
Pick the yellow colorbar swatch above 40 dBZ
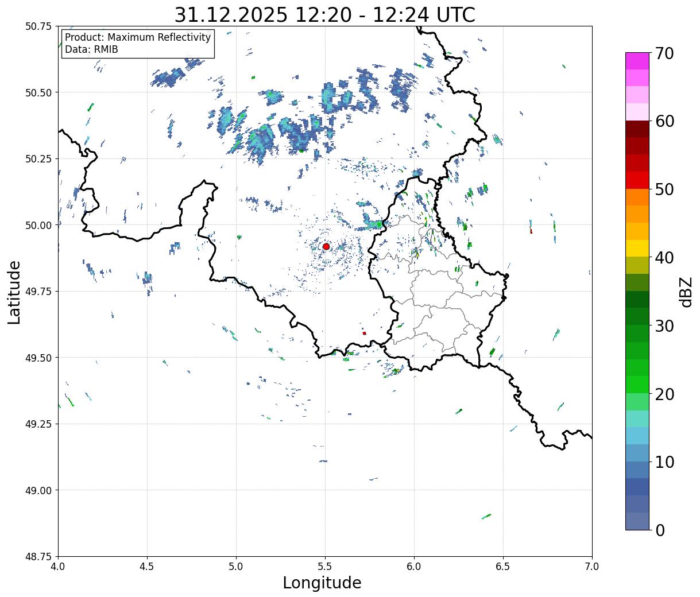[x=637, y=248]
